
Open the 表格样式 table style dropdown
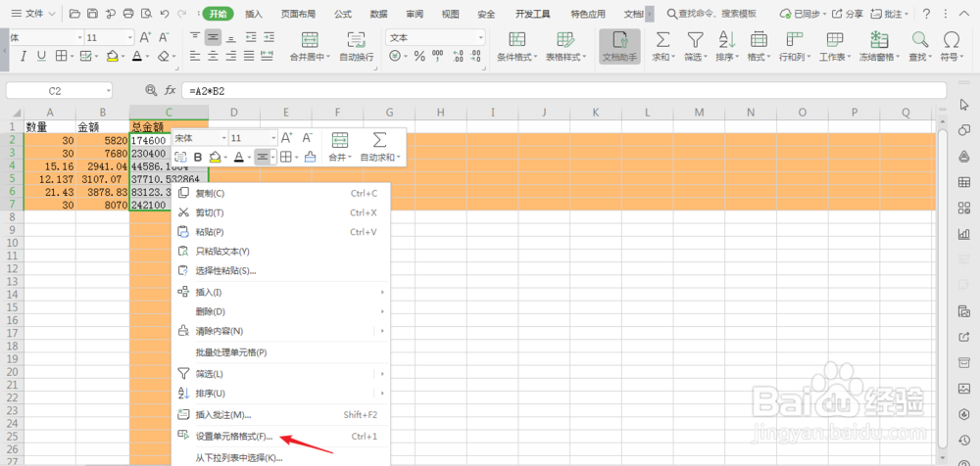pos(584,57)
